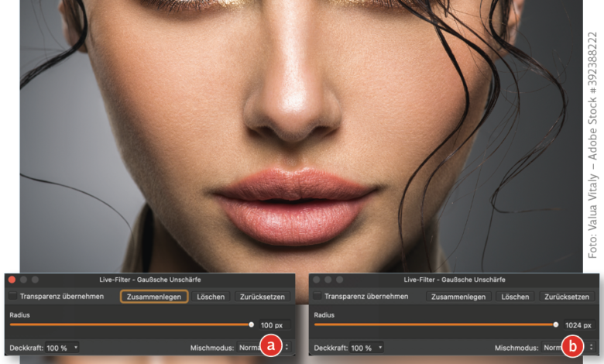The image size is (604, 364).
Task: Open the Deckkraft dropdown in left dialog
Action: point(62,348)
